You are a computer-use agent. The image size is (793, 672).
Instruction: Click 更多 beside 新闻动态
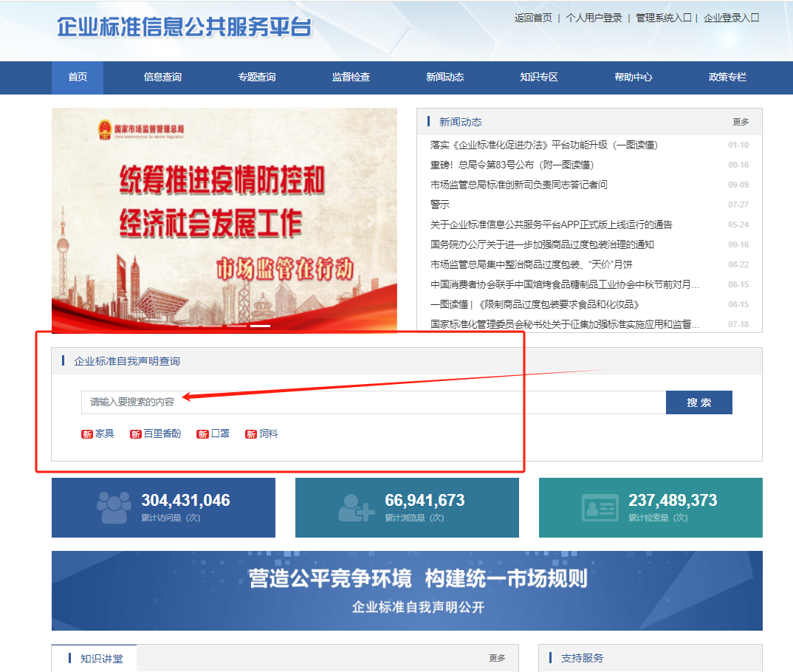pos(741,123)
